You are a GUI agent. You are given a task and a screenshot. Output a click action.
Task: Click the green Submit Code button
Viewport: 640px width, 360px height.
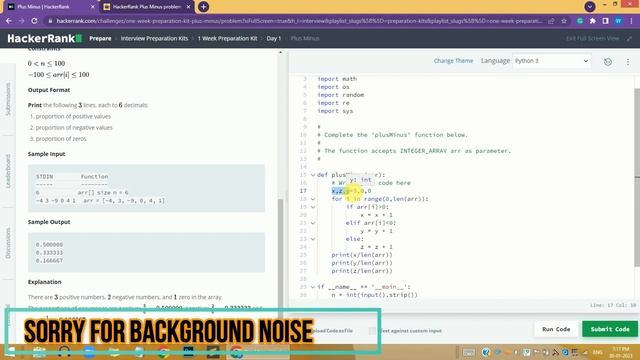tap(610, 329)
